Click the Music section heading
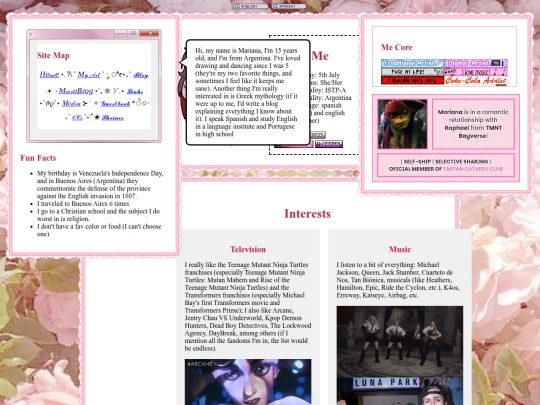 coord(400,249)
